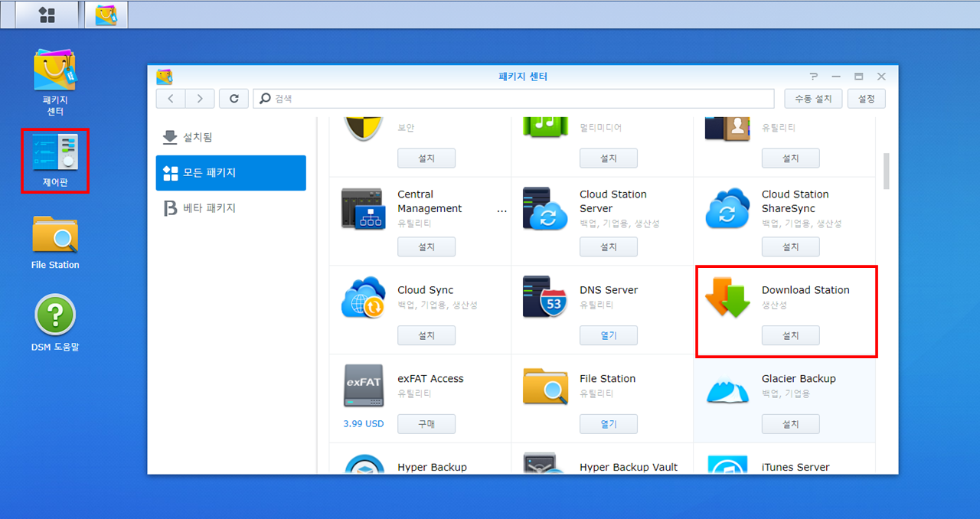
Task: Click the Central Management ellipsis
Action: (502, 209)
